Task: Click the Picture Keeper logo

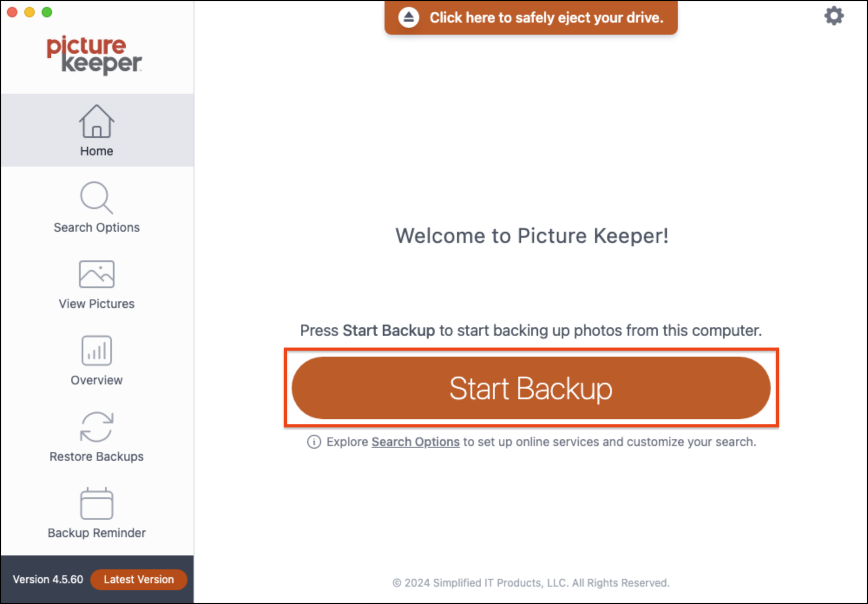Action: tap(94, 55)
